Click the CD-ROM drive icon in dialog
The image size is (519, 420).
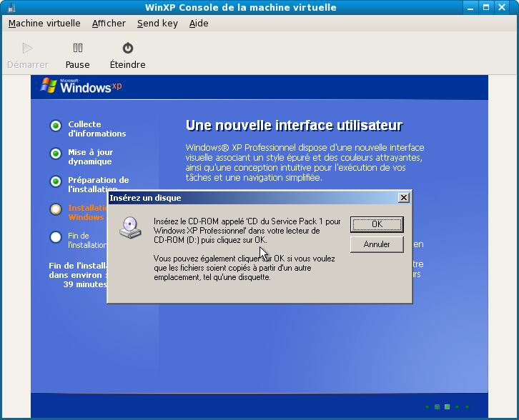(x=130, y=228)
